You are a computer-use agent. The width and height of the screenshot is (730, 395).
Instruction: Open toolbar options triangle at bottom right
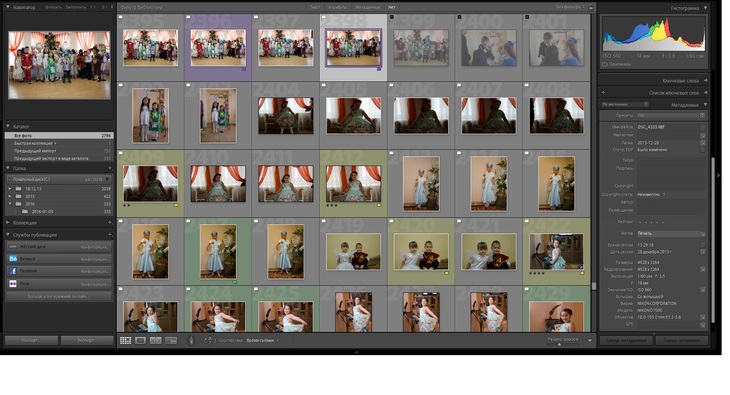point(590,341)
